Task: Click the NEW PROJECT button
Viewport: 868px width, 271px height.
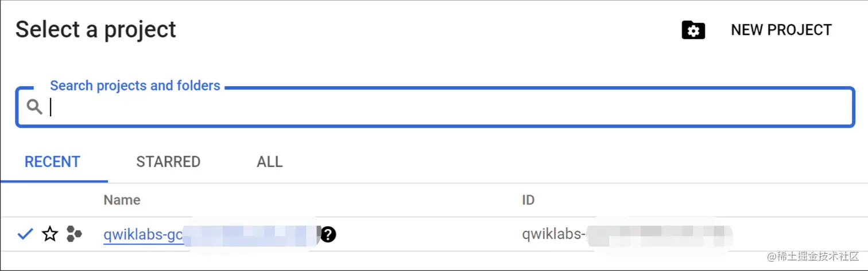Action: click(781, 30)
